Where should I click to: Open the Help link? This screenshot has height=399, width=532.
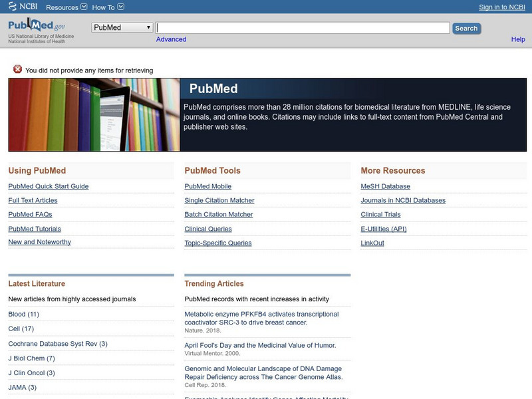[518, 39]
